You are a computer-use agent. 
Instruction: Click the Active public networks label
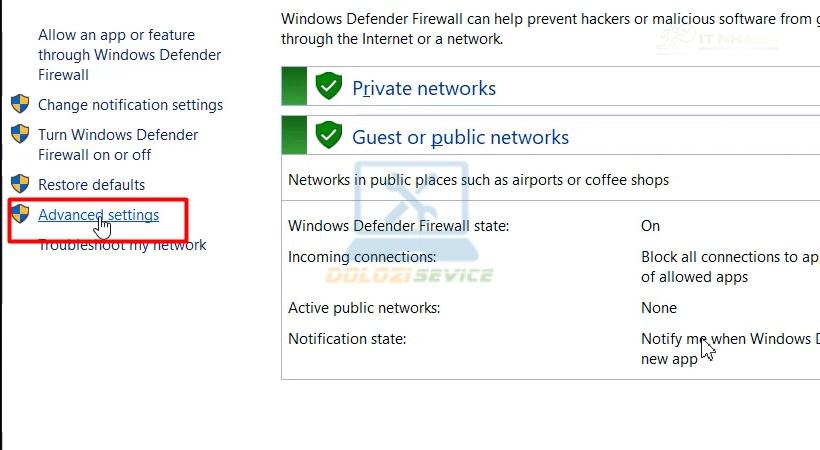coord(363,308)
